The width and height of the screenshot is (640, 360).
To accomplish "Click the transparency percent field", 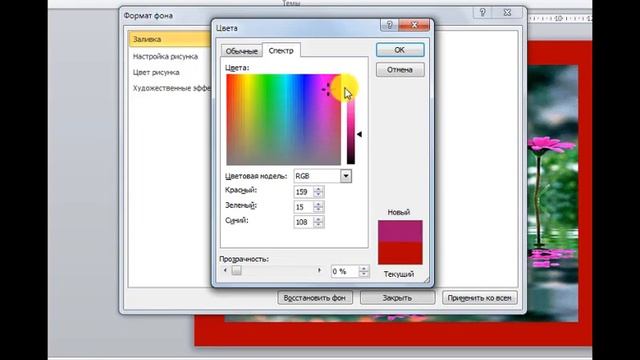I will [x=344, y=271].
